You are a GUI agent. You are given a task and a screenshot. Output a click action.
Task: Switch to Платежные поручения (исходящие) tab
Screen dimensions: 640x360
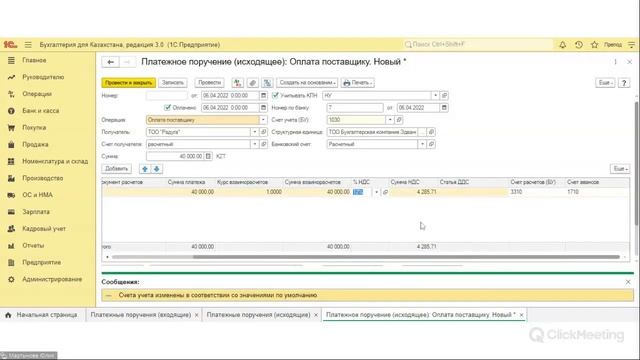pos(258,315)
